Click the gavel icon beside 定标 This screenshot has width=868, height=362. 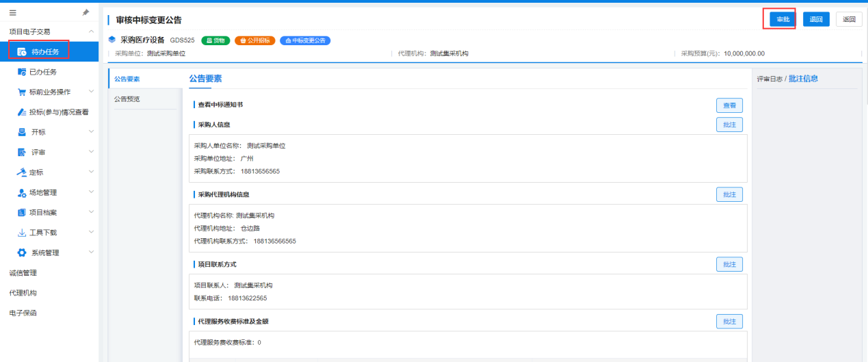(22, 172)
